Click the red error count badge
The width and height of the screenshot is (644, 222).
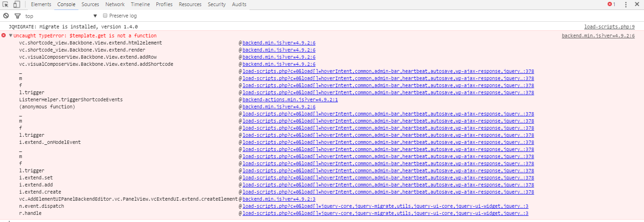coord(612,4)
